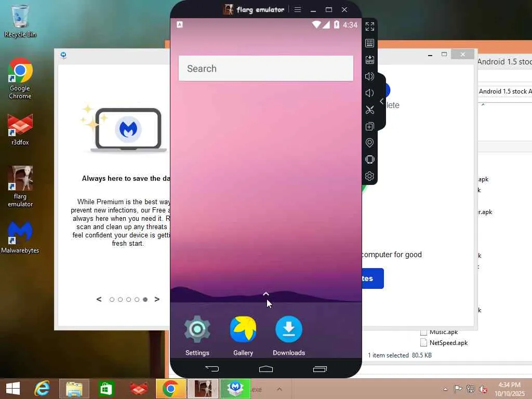Select the second carousel dot
The image size is (532, 399).
[x=120, y=300]
